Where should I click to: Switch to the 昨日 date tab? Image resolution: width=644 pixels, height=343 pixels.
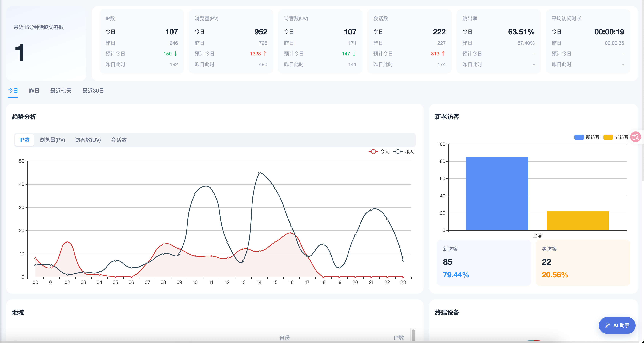tap(34, 91)
